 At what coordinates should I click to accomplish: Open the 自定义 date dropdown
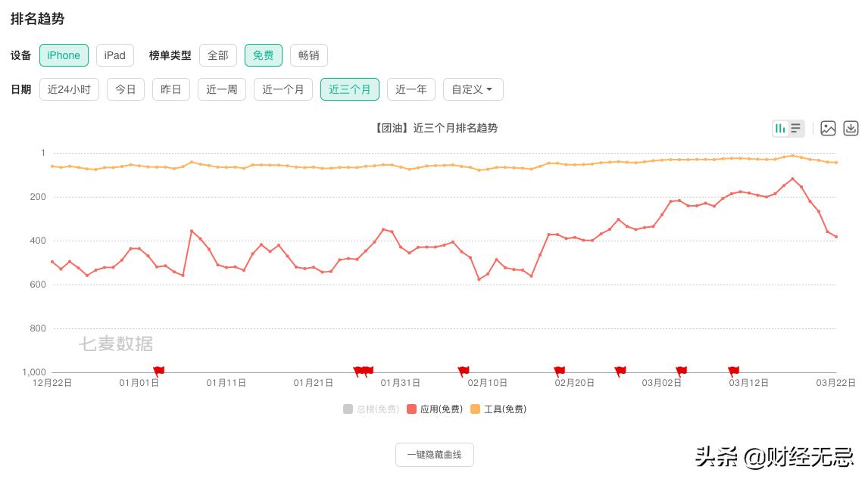(473, 89)
